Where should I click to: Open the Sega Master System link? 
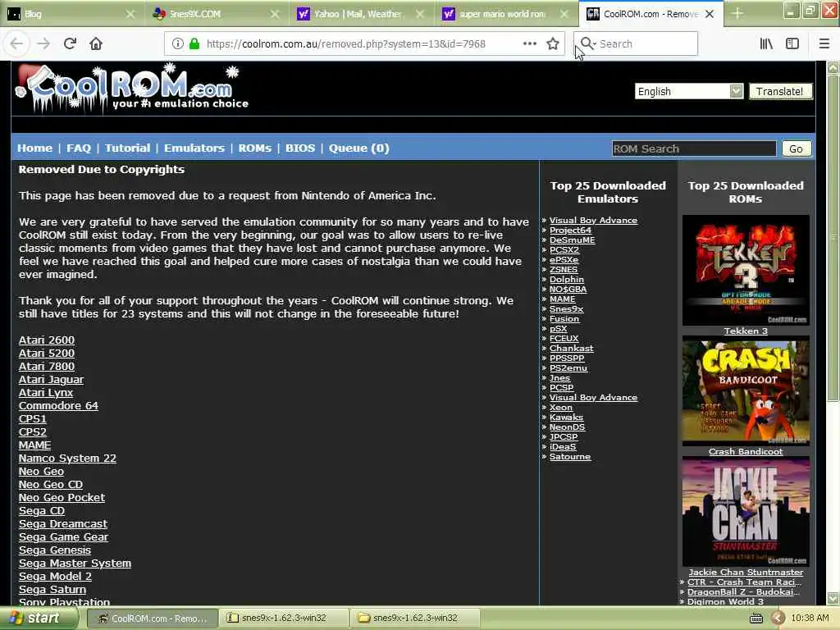[x=75, y=564]
